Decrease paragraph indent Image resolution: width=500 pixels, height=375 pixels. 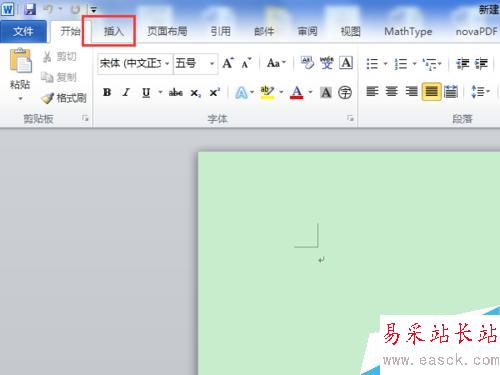click(463, 63)
